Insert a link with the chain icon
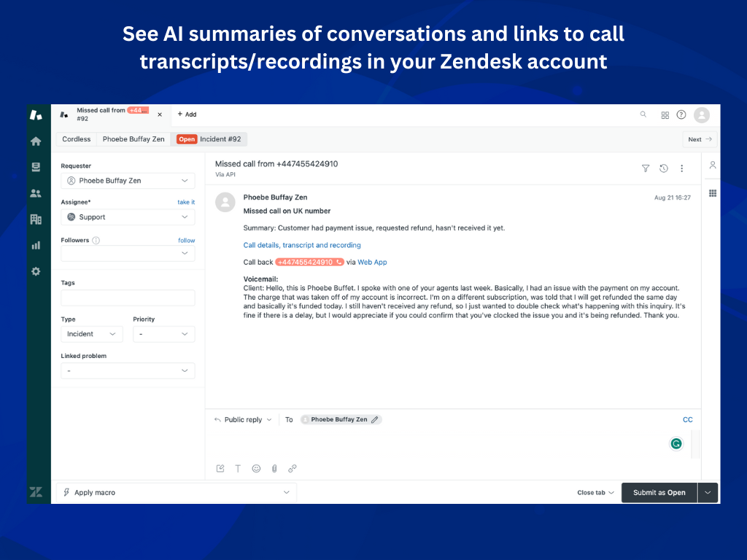This screenshot has height=560, width=747. (x=293, y=469)
